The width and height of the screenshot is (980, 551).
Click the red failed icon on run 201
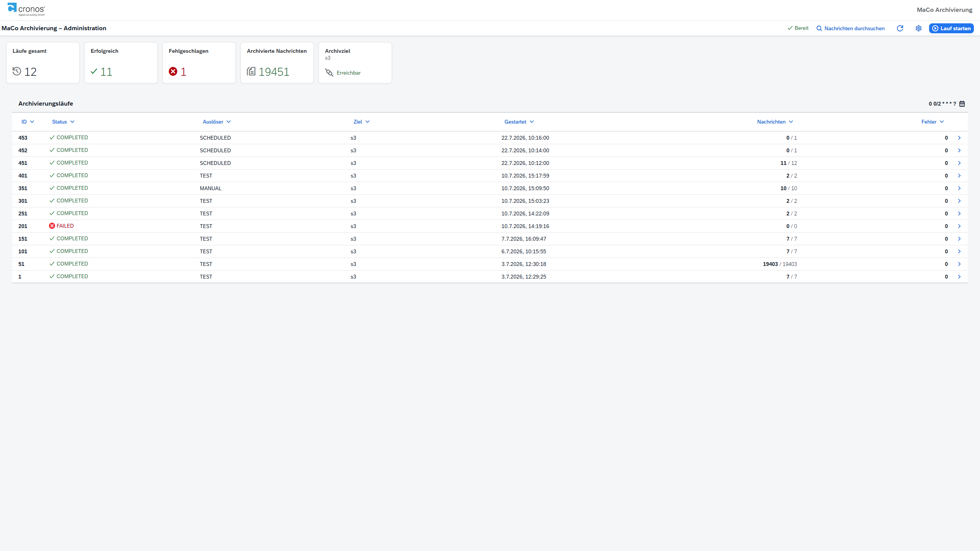52,226
